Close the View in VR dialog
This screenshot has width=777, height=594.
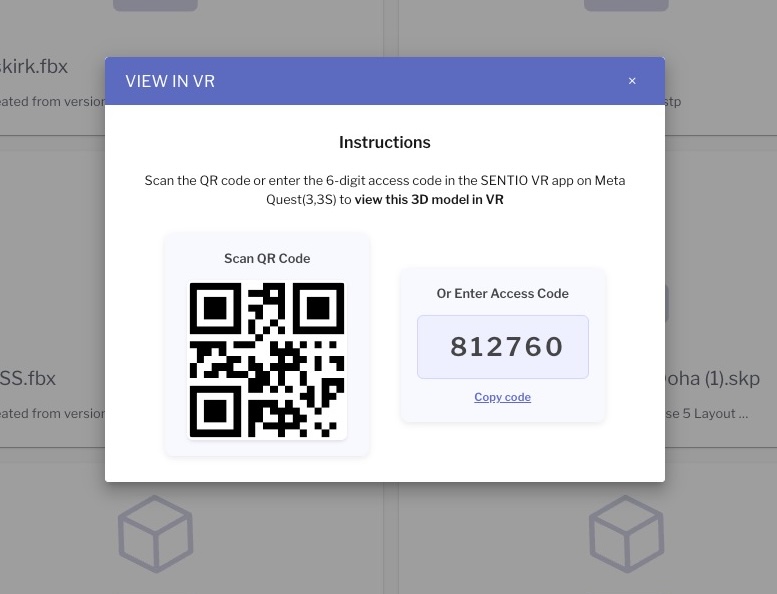(632, 81)
